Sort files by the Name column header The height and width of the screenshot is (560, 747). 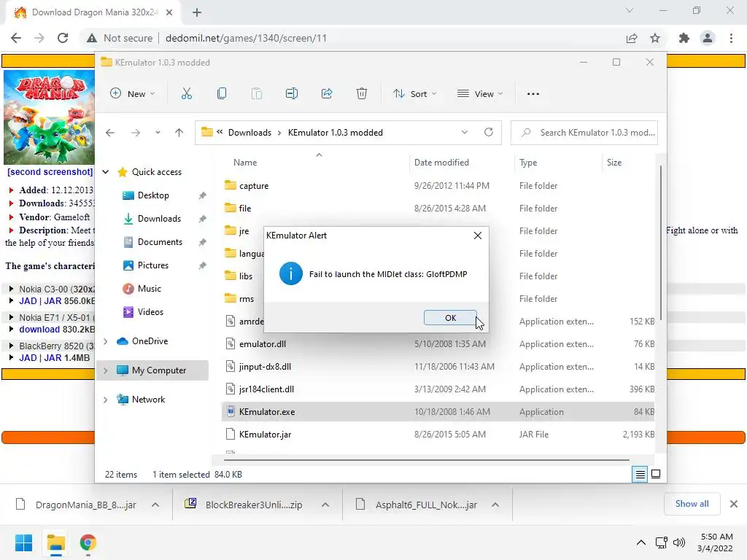point(245,163)
